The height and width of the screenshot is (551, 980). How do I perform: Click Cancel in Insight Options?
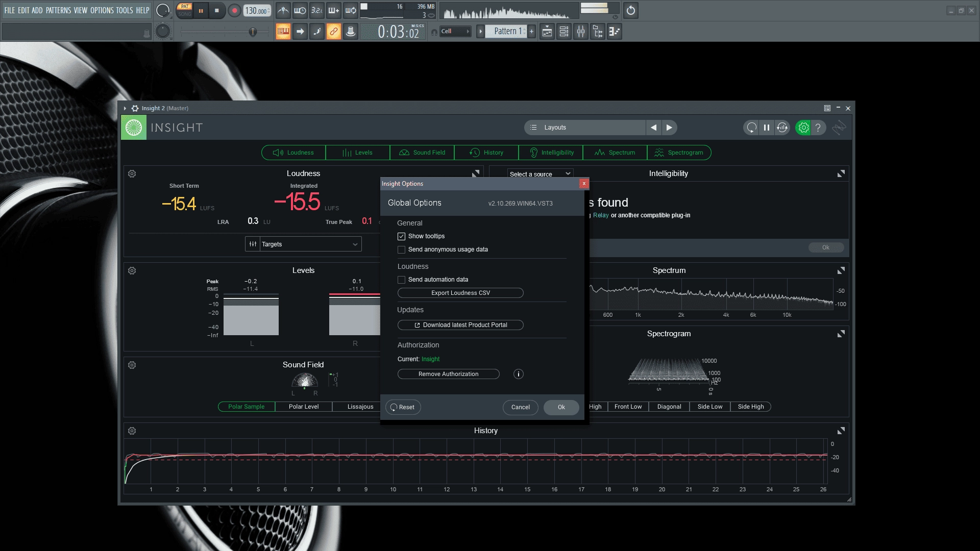tap(521, 407)
